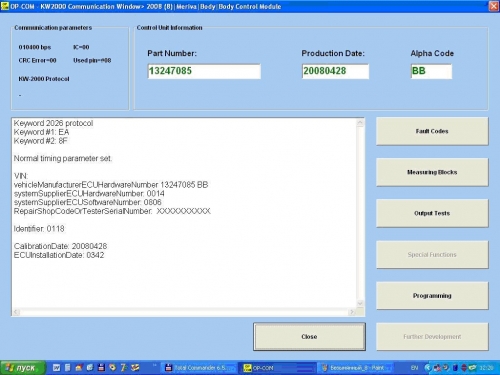Click the fourth quick launch icon
Image resolution: width=500 pixels, height=375 pixels.
point(90,368)
